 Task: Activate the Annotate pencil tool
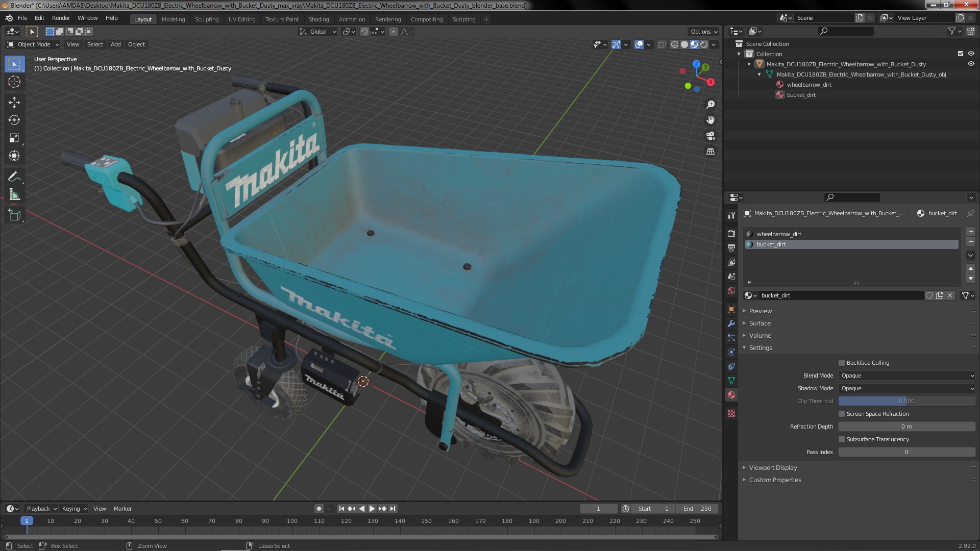click(14, 177)
